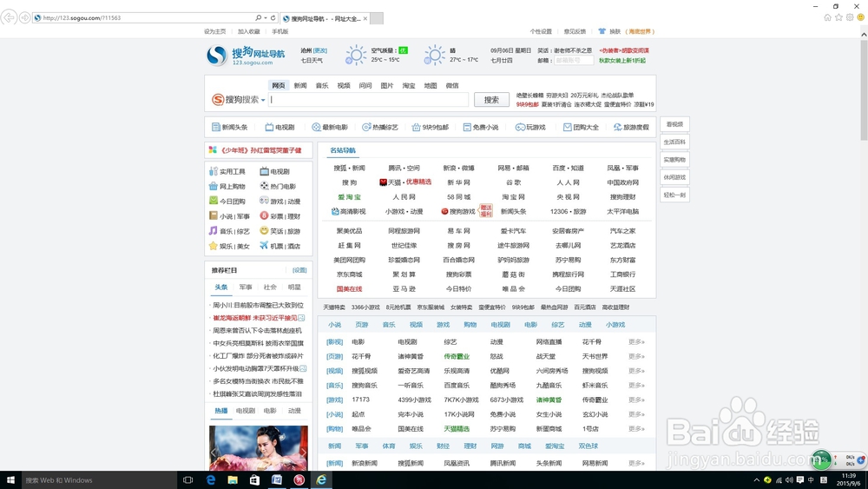The image size is (868, 489).
Task: Click the 网上购物 basket icon
Action: click(214, 186)
